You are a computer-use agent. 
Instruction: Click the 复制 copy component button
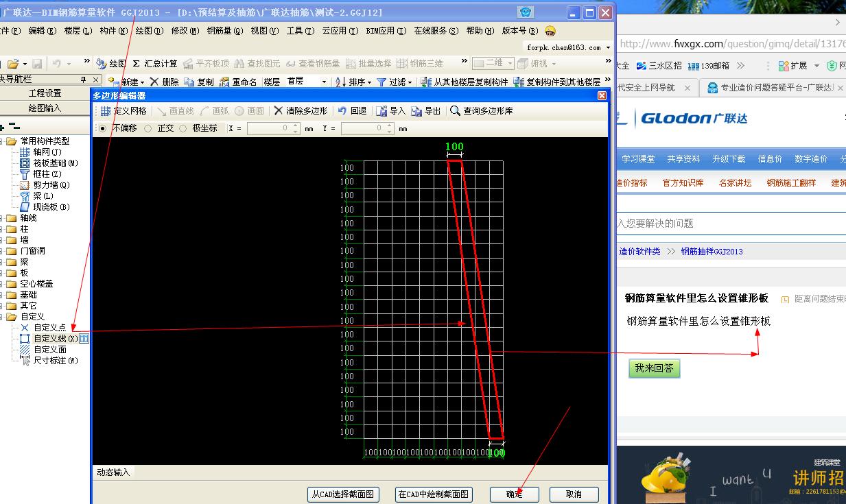click(x=199, y=82)
